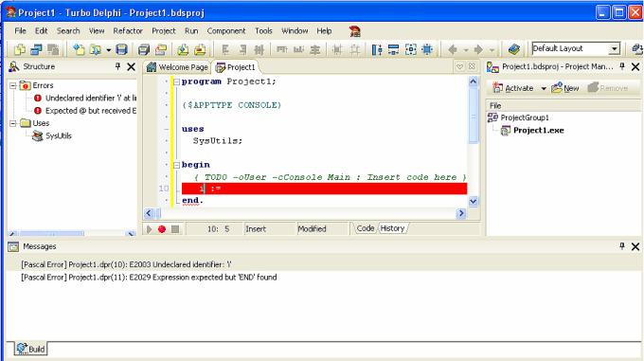Open the Project menu
Screen dimensions: 644x361
coord(164,31)
